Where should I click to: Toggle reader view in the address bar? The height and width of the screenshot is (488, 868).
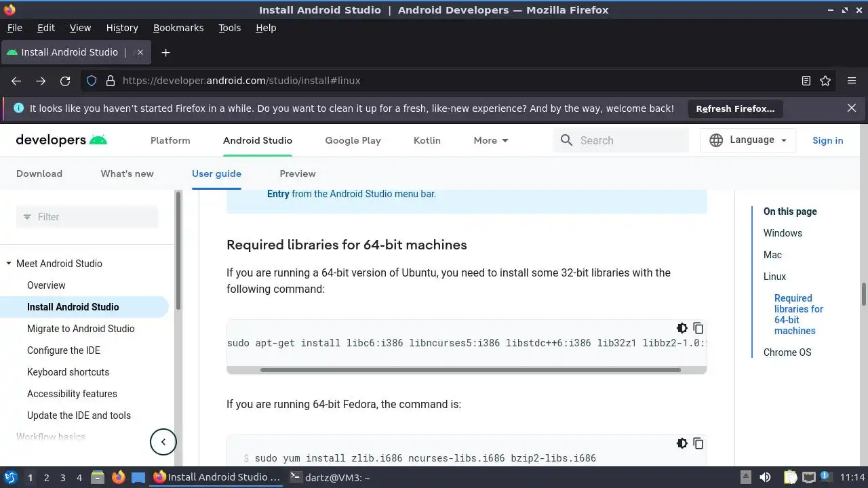point(806,81)
